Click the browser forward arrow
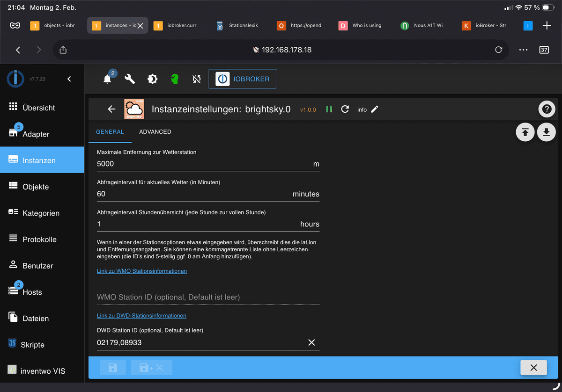 (39, 50)
